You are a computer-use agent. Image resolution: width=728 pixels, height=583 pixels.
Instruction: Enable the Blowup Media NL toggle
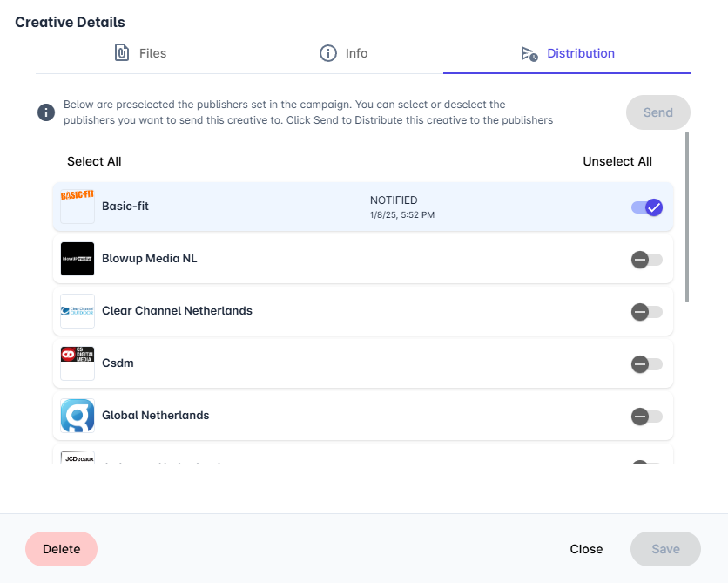[x=647, y=260]
